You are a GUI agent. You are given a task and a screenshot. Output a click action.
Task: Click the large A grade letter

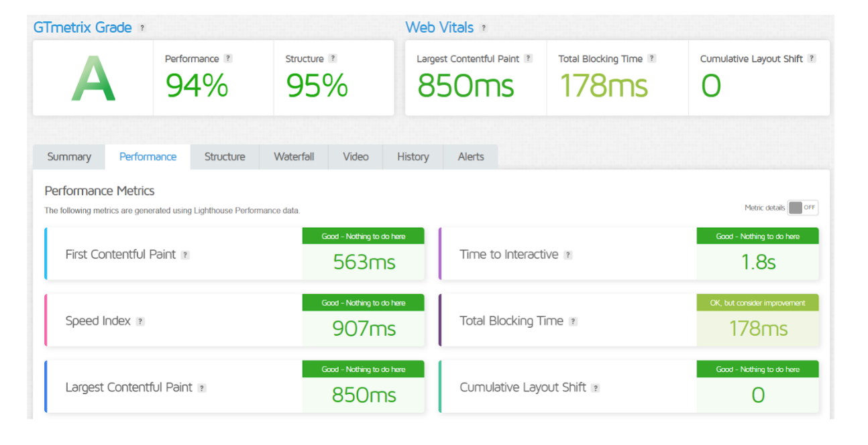[x=93, y=79]
